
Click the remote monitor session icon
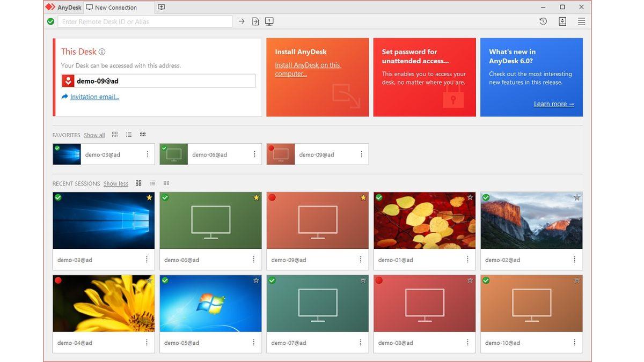[x=268, y=21]
